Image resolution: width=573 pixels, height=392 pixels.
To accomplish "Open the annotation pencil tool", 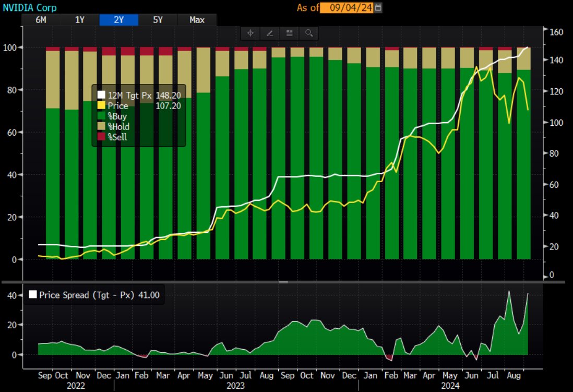I will click(270, 33).
